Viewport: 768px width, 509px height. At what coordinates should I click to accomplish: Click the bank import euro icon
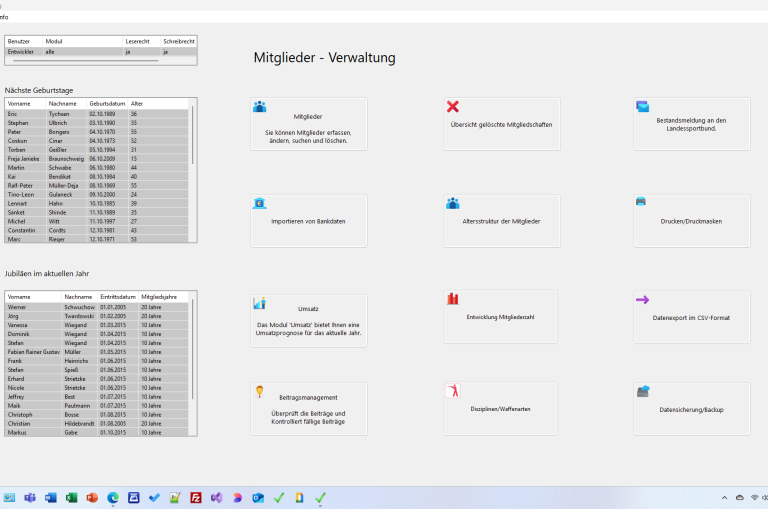(260, 203)
